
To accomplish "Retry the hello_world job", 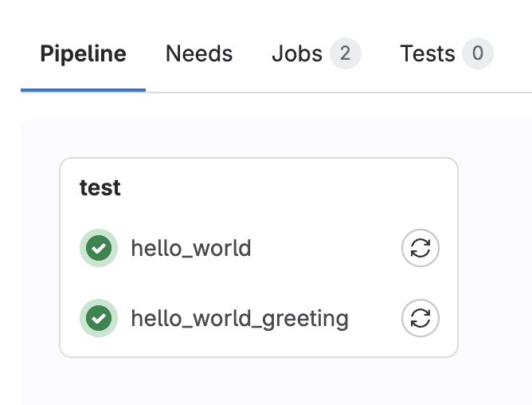I will pyautogui.click(x=421, y=248).
